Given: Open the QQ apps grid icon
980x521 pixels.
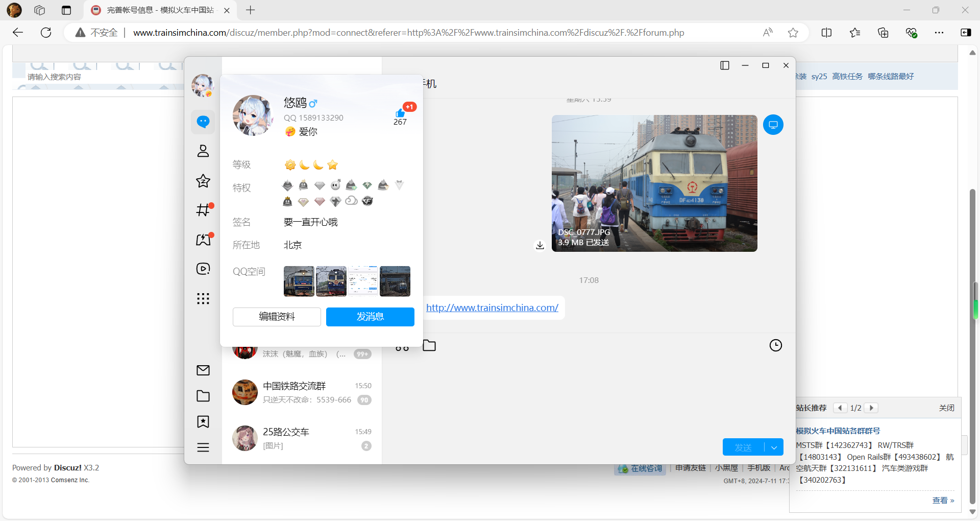Looking at the screenshot, I should 203,298.
